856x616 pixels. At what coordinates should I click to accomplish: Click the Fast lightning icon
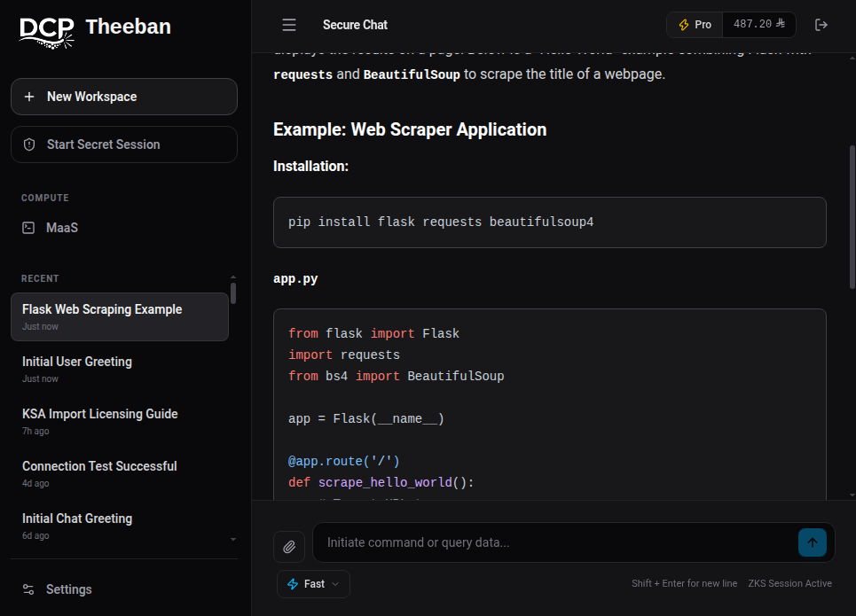[293, 584]
